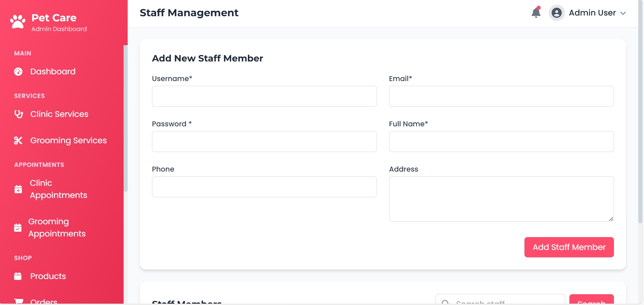
Task: Click the calendar-plus icon for Clinic Appointments
Action: 18,189
